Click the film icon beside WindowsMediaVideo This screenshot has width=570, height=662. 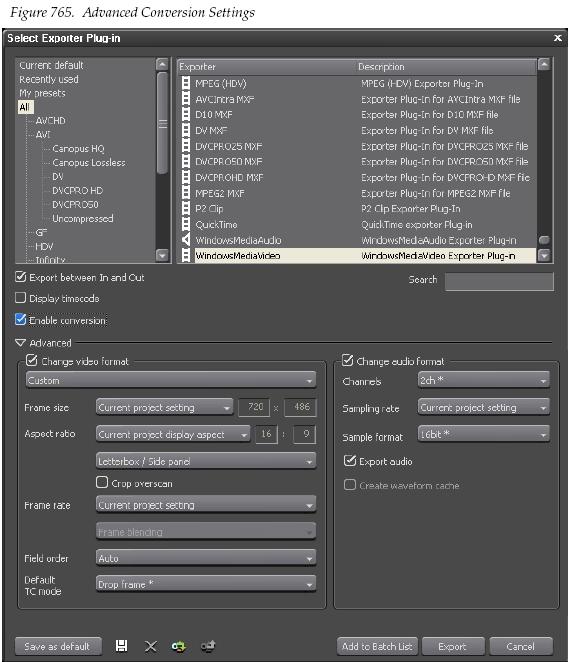185,255
